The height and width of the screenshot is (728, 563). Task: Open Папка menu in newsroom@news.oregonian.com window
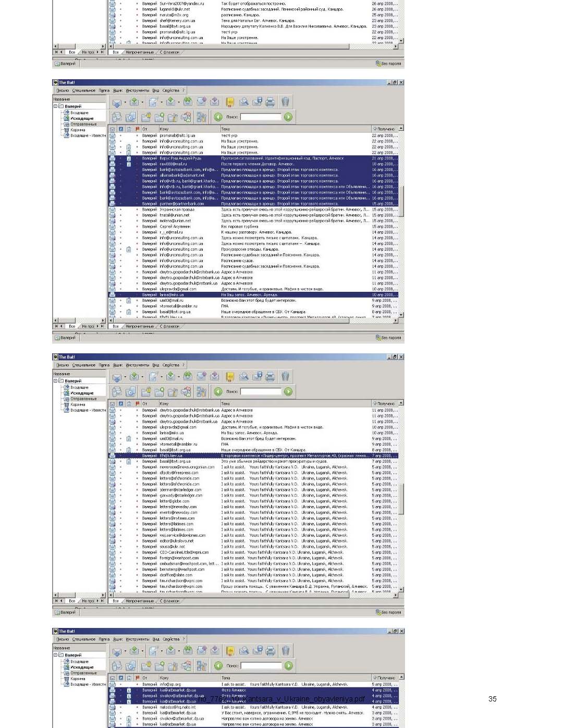[104, 365]
